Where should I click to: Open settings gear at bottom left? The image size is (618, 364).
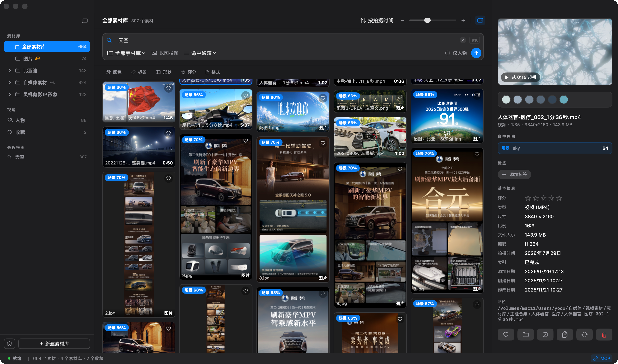click(x=10, y=344)
